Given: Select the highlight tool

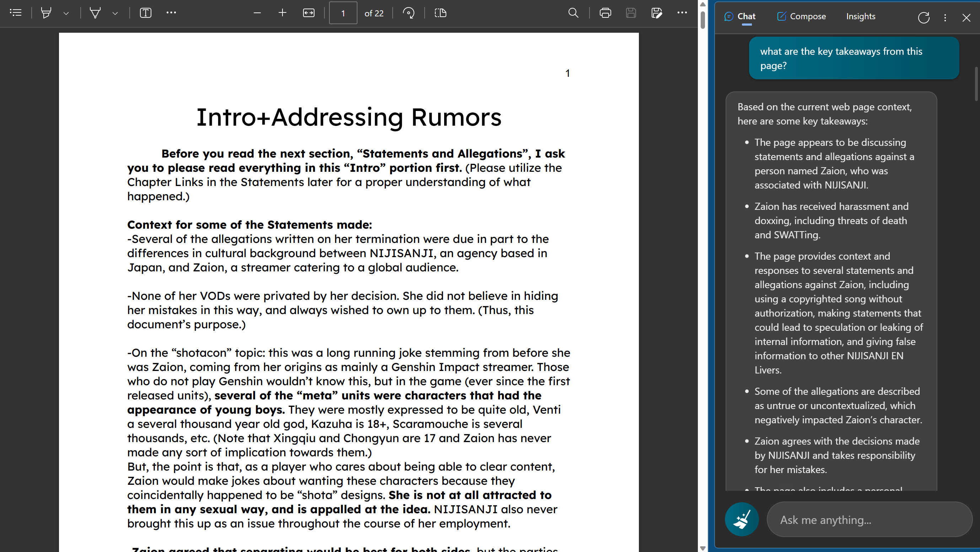Looking at the screenshot, I should coord(46,13).
